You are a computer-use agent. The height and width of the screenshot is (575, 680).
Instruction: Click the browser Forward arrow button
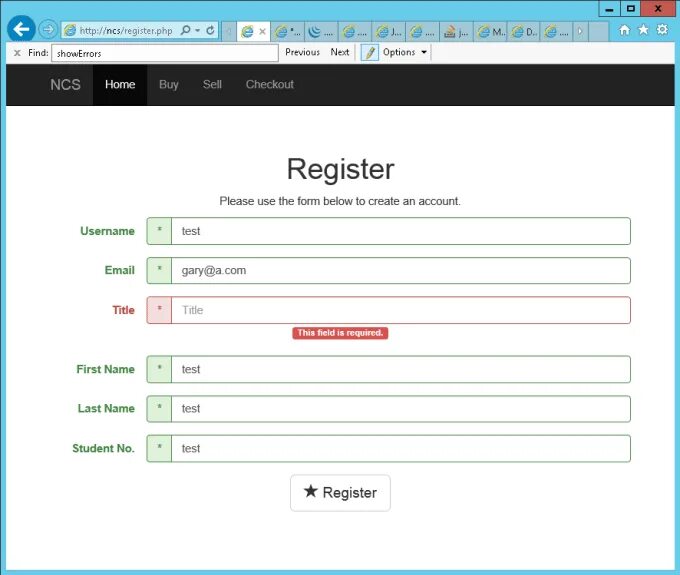coord(48,29)
